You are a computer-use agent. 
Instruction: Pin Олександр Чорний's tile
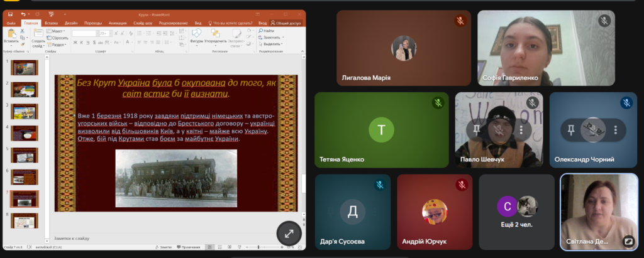click(570, 130)
